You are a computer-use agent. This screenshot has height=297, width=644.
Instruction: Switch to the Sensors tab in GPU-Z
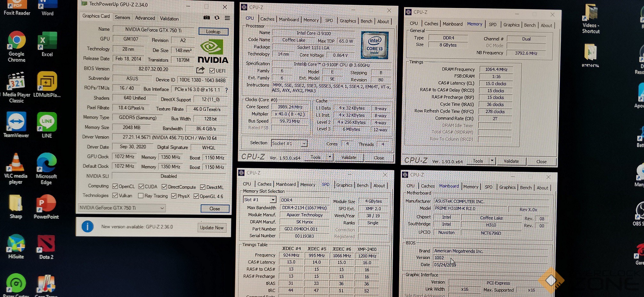pos(122,18)
